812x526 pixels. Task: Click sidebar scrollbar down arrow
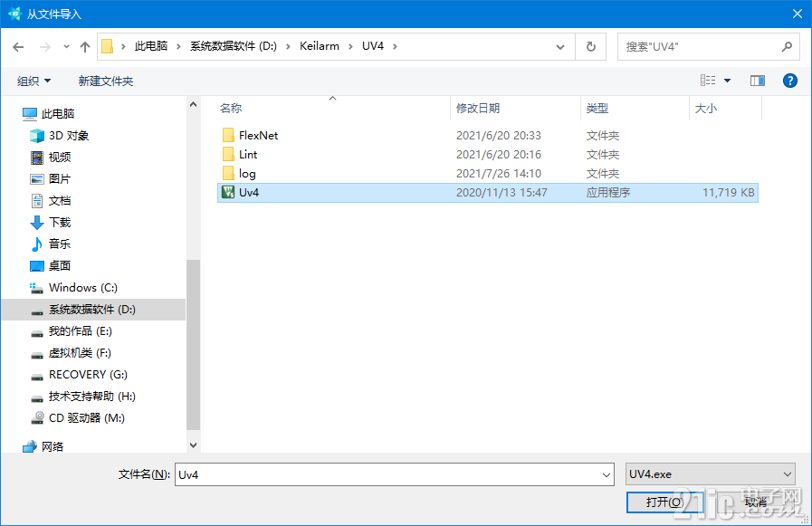tap(193, 445)
